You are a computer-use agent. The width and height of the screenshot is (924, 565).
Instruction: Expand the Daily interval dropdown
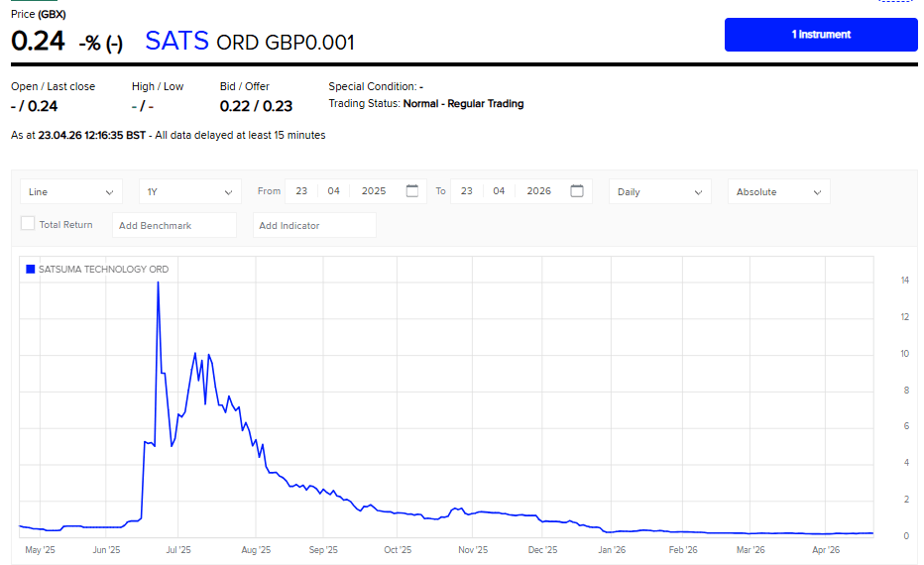click(659, 192)
